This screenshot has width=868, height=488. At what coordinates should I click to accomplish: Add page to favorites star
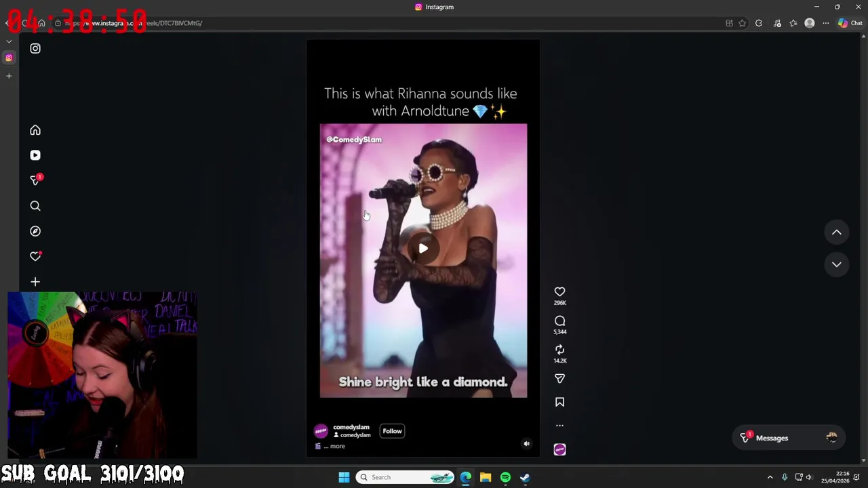pyautogui.click(x=743, y=23)
